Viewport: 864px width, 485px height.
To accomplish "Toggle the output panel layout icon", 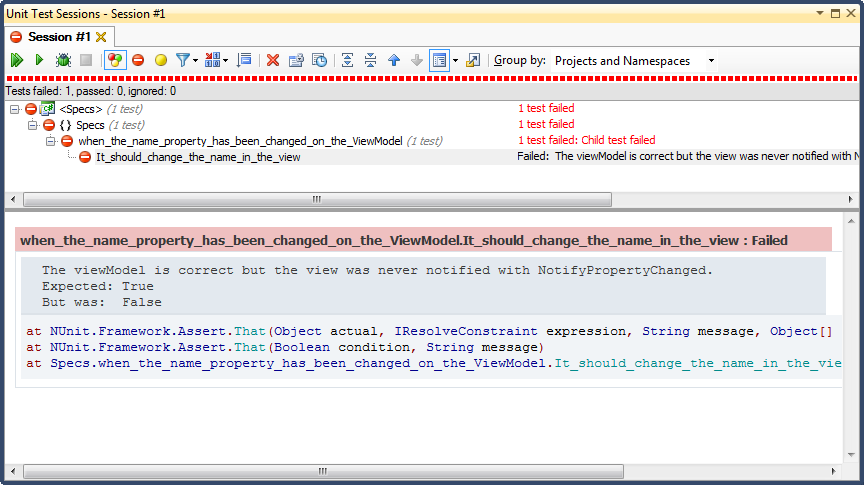I will pyautogui.click(x=440, y=60).
